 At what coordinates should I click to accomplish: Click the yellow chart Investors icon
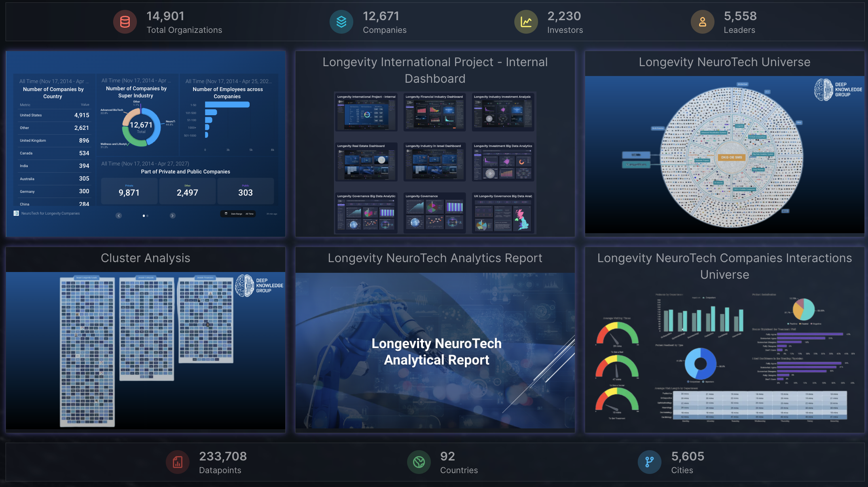click(x=526, y=22)
